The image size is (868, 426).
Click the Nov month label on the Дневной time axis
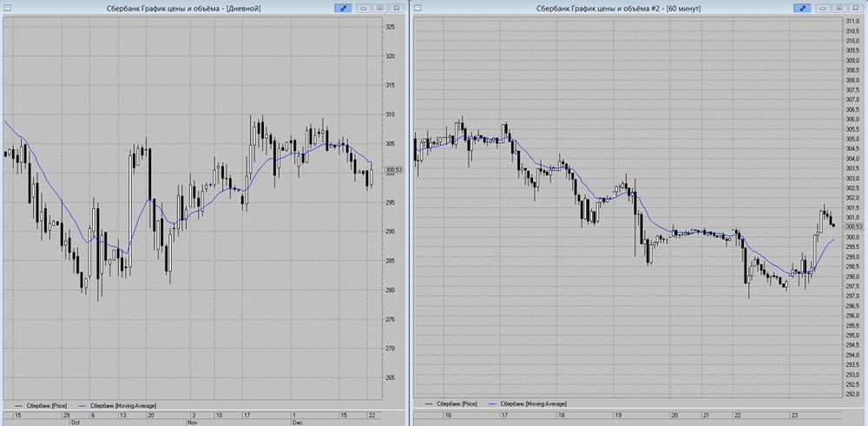[193, 423]
